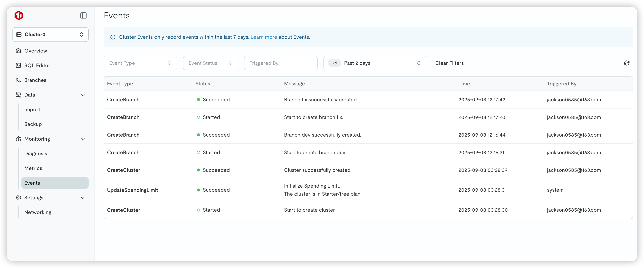Open the Metrics menu item

tap(33, 168)
